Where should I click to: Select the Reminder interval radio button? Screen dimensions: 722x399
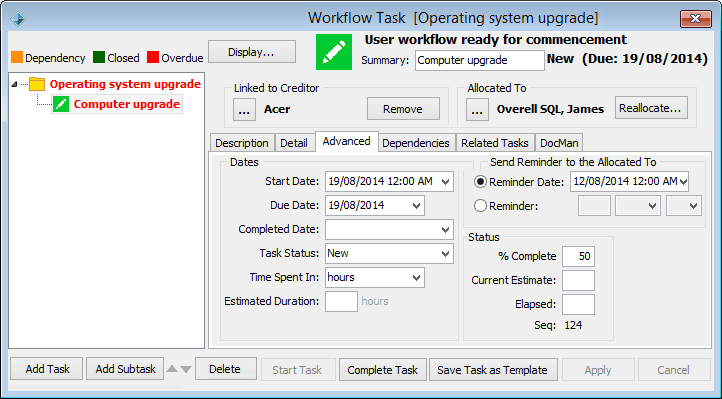click(x=480, y=206)
